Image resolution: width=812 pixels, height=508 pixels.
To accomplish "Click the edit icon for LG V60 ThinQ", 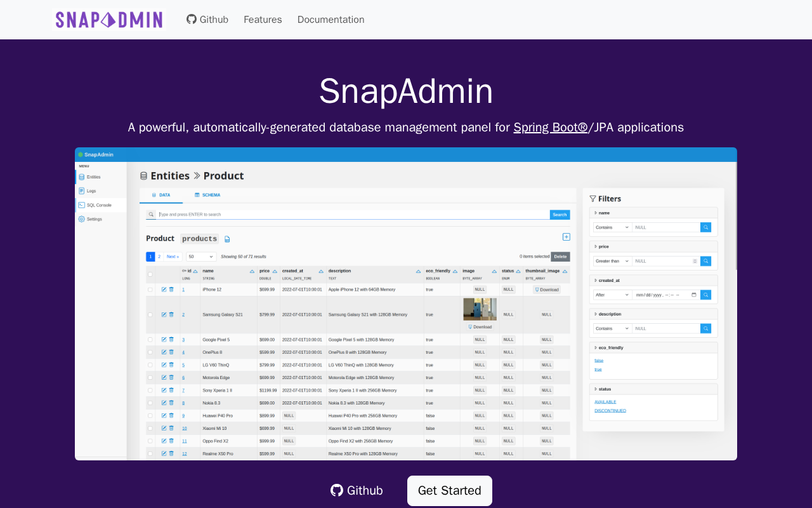I will tap(164, 365).
